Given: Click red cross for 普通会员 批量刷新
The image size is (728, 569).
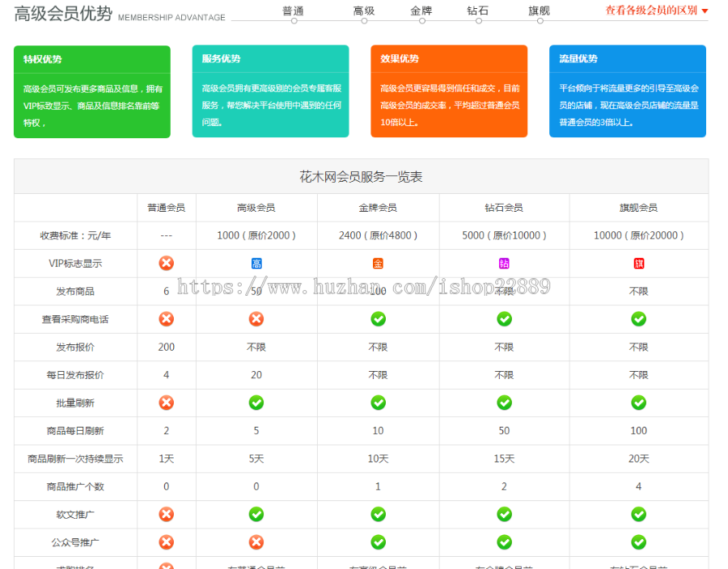Looking at the screenshot, I should coord(166,403).
